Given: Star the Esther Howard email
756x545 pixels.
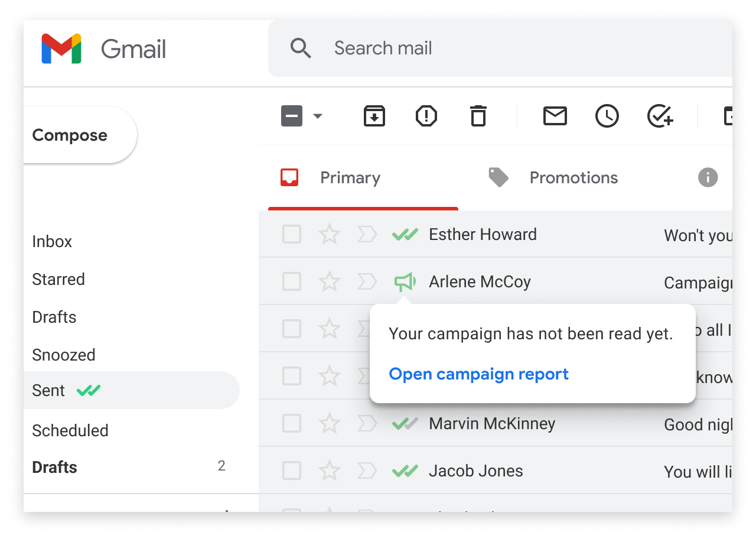Looking at the screenshot, I should pyautogui.click(x=329, y=235).
